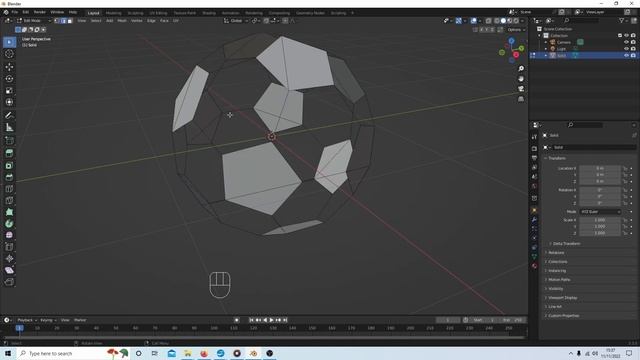640x360 pixels.
Task: Open Modifier properties wrench tab
Action: tap(534, 220)
